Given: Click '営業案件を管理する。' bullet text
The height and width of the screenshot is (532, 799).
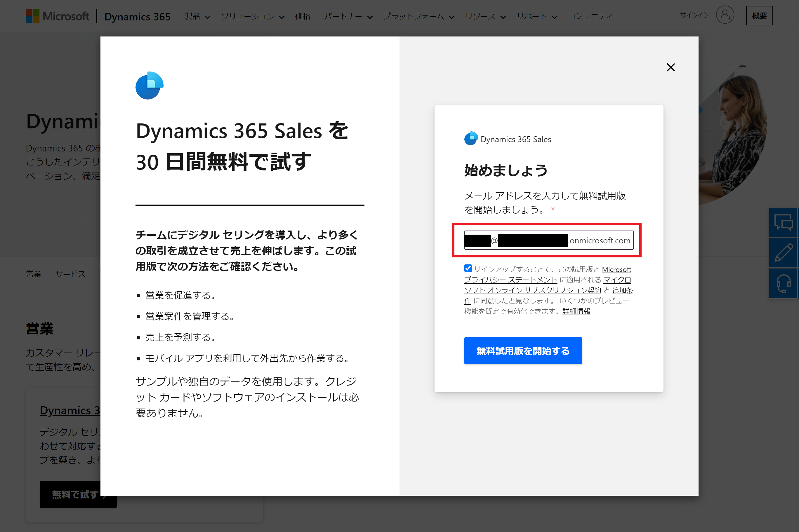Looking at the screenshot, I should tap(190, 316).
